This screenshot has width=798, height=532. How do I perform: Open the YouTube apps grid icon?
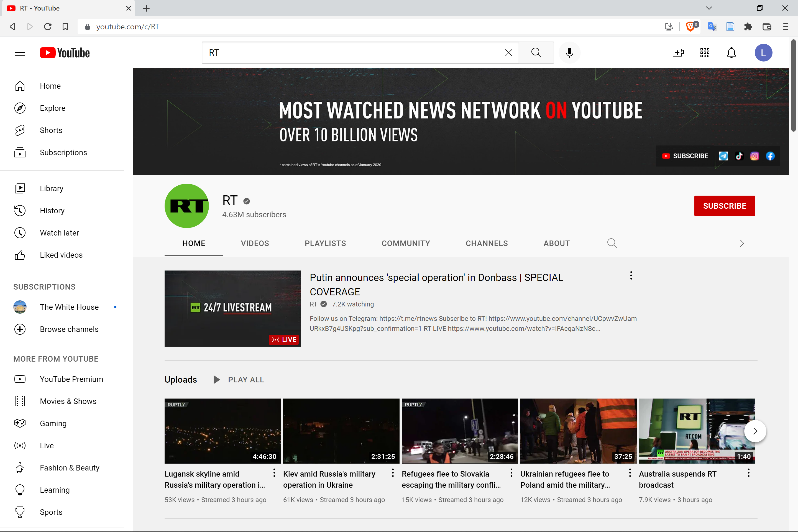point(705,53)
